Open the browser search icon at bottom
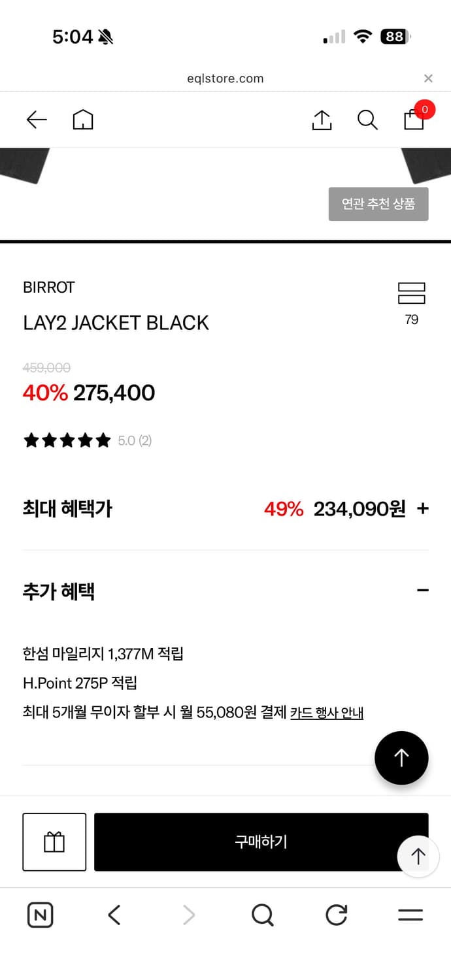This screenshot has width=451, height=980. coord(262,915)
